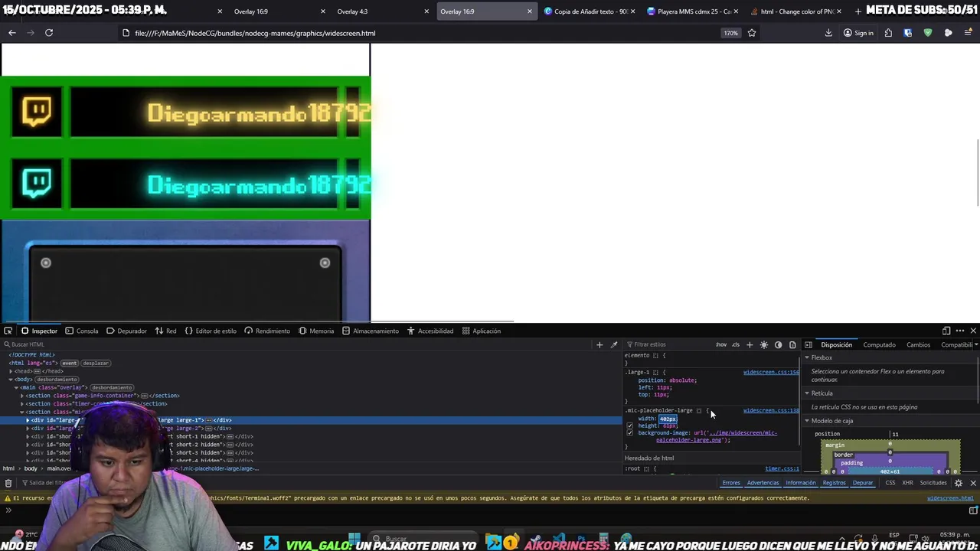Switch to the Red network tab

pos(165,331)
